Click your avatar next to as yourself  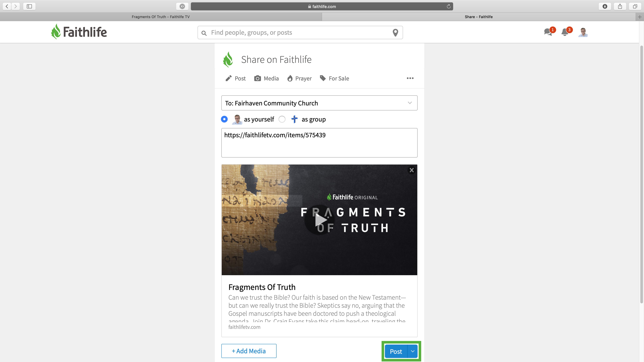(237, 119)
